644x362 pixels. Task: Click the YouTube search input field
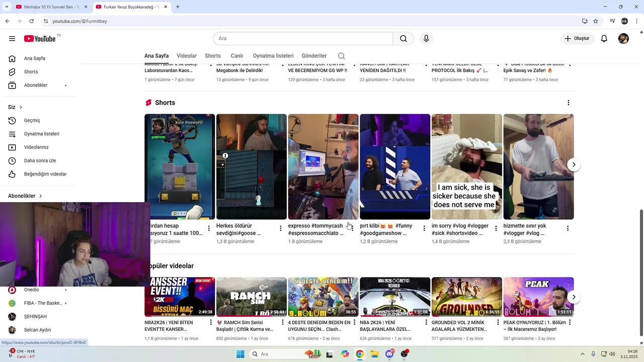303,39
